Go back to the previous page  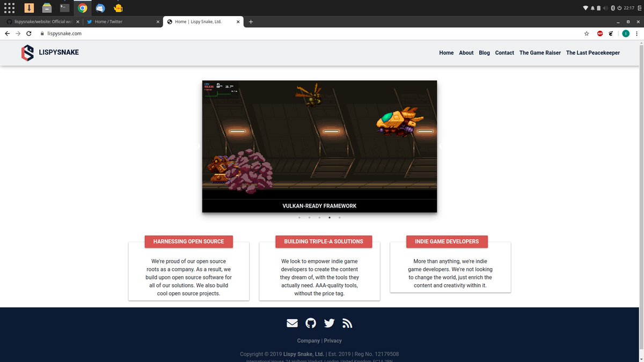(7, 33)
